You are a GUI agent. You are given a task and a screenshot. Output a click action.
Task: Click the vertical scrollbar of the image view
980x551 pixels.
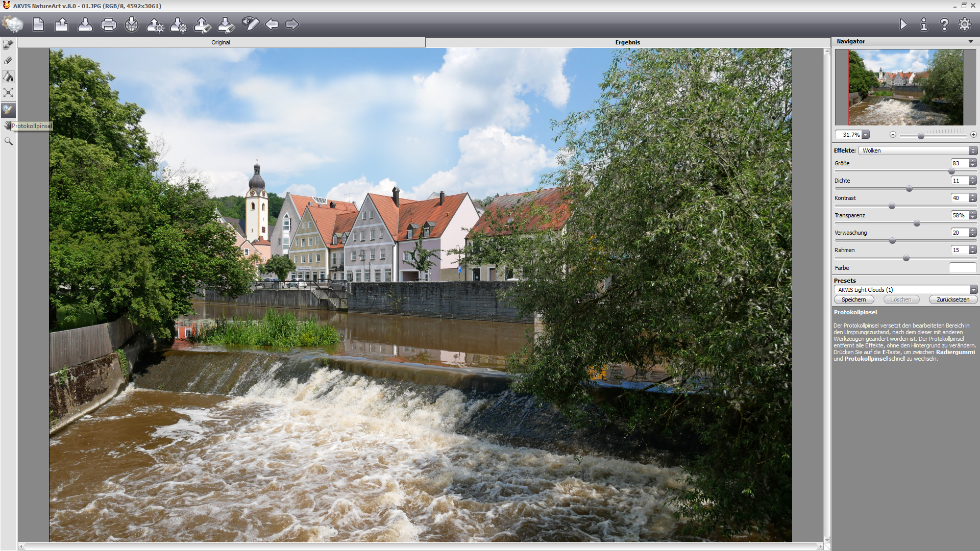(x=827, y=295)
